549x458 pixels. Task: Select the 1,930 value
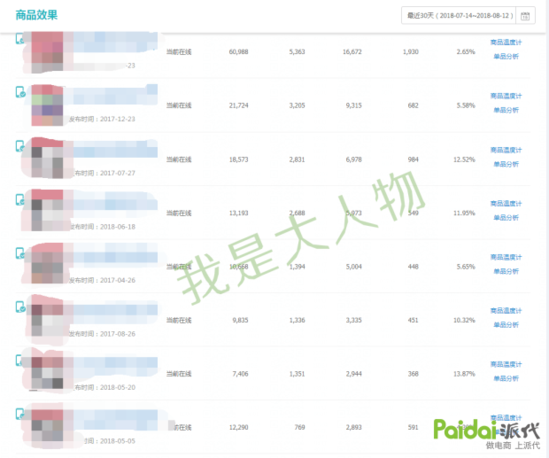pyautogui.click(x=410, y=52)
